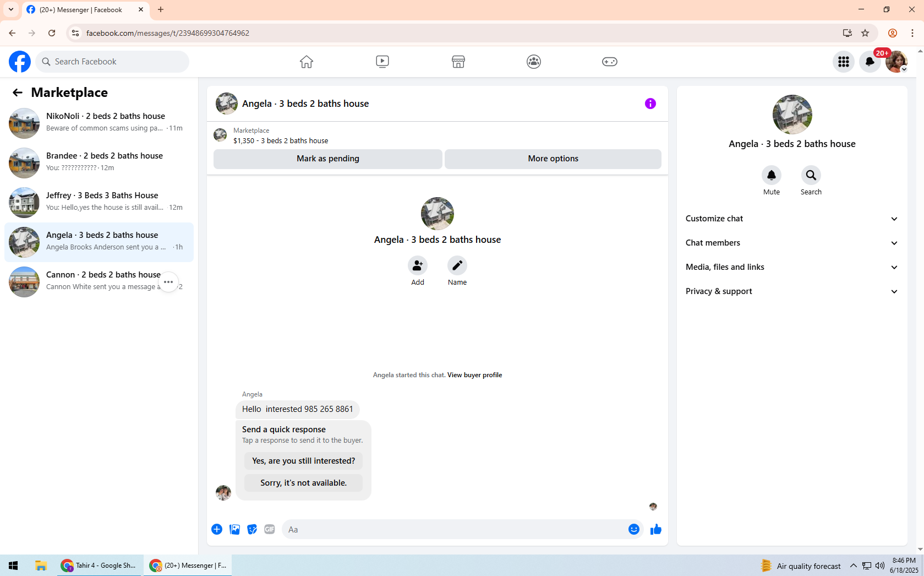Show hidden system tray icons
The image size is (924, 576).
[854, 566]
